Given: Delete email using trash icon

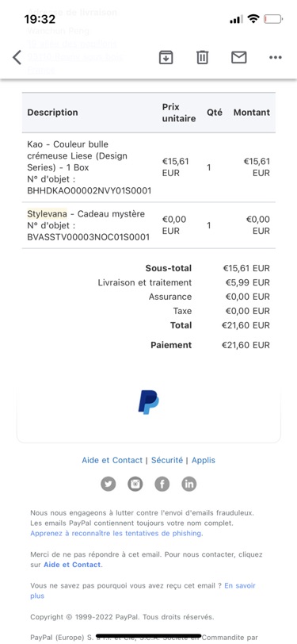Looking at the screenshot, I should coord(202,57).
